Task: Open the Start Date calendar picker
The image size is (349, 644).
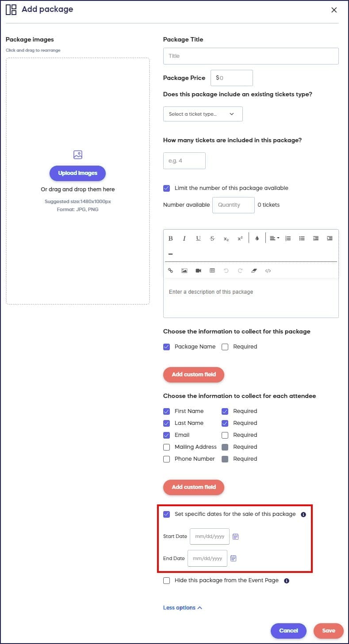Action: [236, 537]
